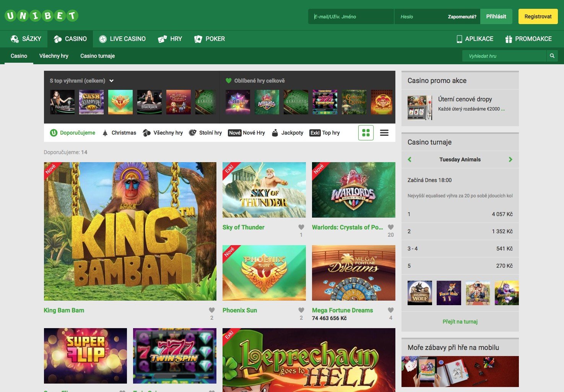Switch to Všechny hry subtab

coord(54,56)
